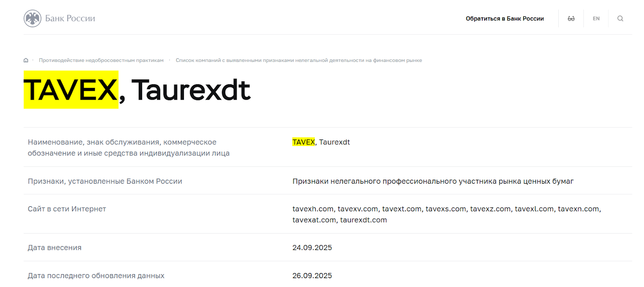Click the 'Признаки, установленные Банком России' label
The image size is (644, 287).
[x=105, y=181]
